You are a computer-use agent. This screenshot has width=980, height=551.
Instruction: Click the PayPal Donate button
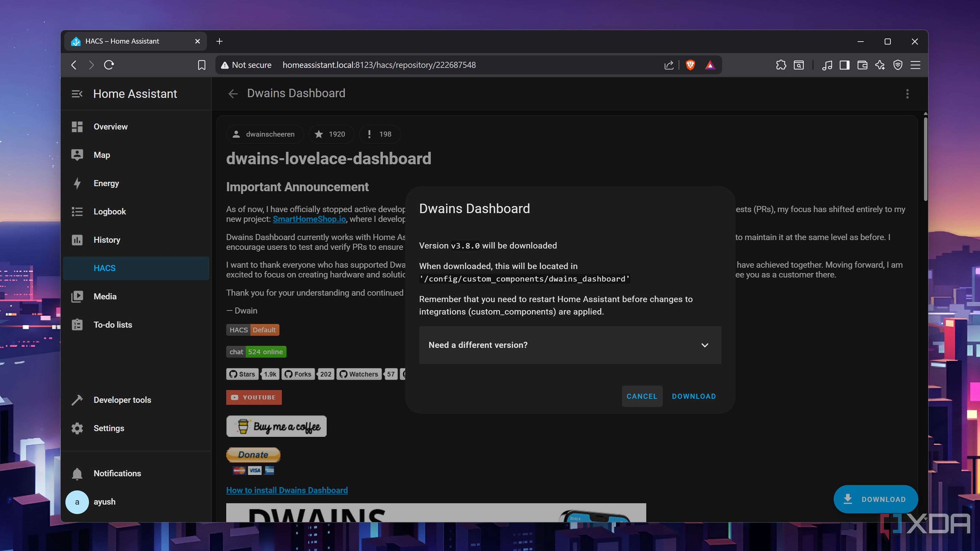pos(253,455)
